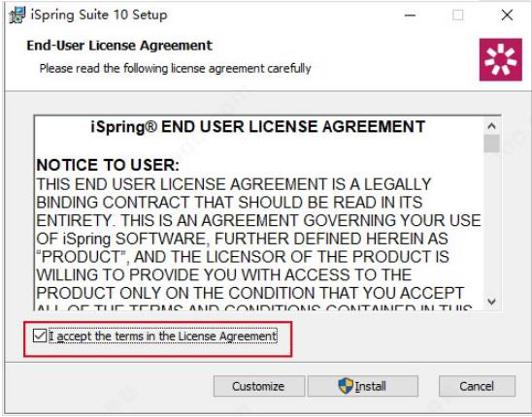Start installation with Install button

pyautogui.click(x=363, y=386)
